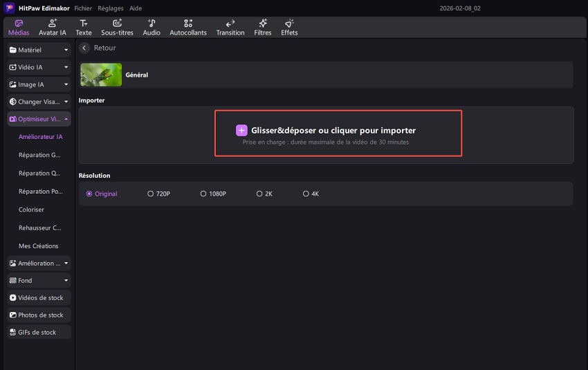Click the project name 2026-02-08_02
This screenshot has width=588, height=370.
(x=460, y=8)
